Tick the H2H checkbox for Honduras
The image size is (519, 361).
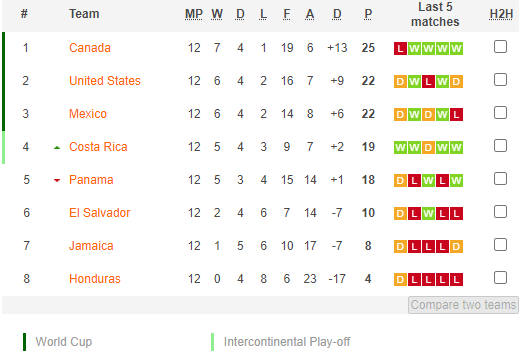pos(500,278)
